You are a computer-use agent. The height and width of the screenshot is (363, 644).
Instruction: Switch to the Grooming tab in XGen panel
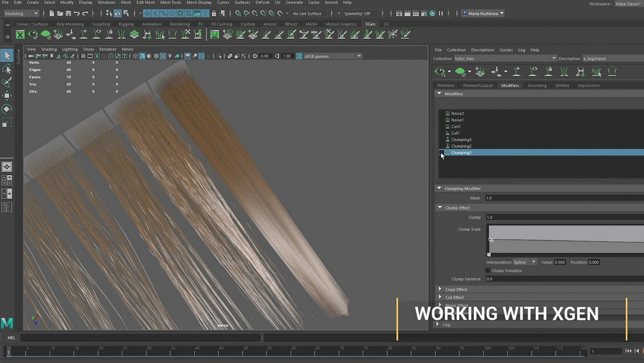tap(537, 86)
